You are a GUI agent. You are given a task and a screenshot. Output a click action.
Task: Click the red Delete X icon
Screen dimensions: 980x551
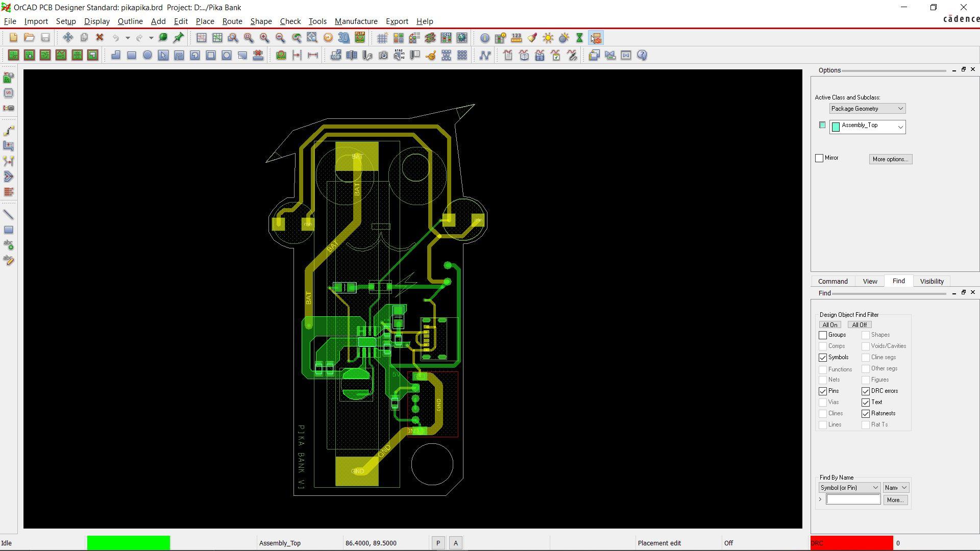(100, 38)
